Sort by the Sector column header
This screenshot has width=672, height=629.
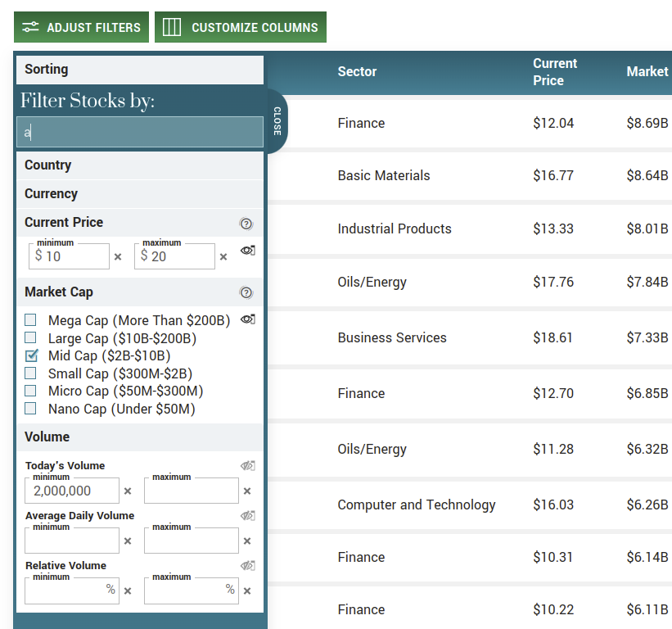click(357, 71)
